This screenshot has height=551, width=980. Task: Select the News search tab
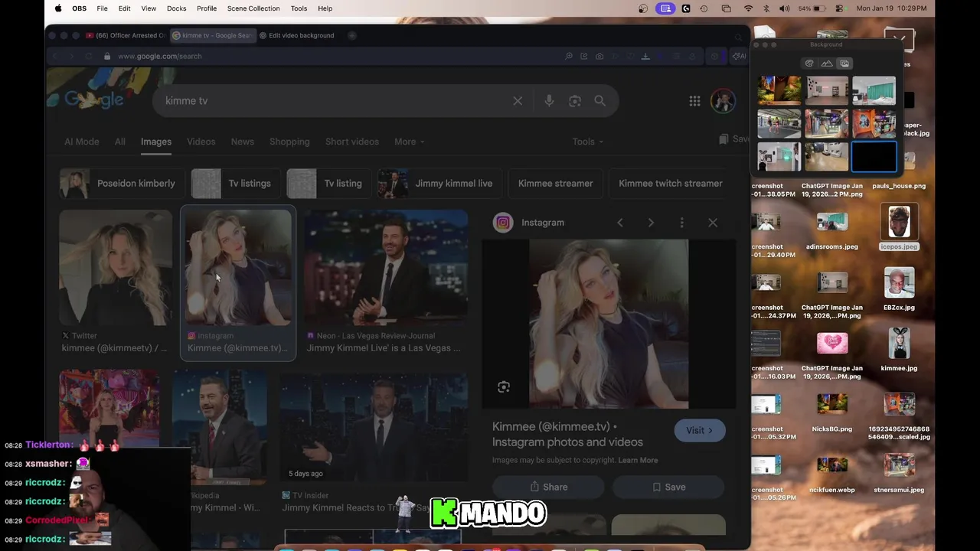point(243,142)
